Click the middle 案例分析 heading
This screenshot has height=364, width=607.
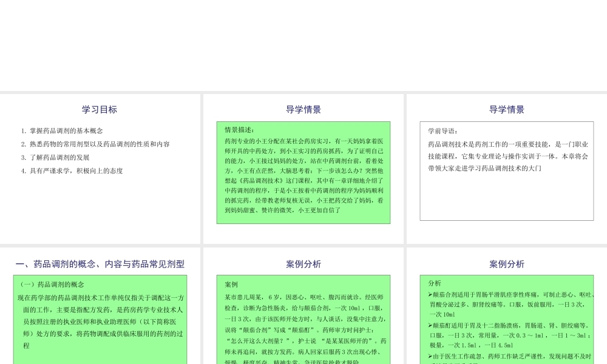coord(303,265)
